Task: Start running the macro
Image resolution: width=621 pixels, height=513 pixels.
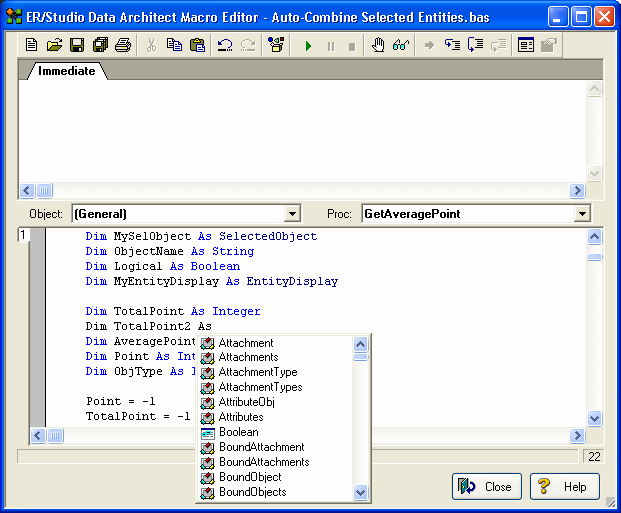Action: [x=308, y=46]
